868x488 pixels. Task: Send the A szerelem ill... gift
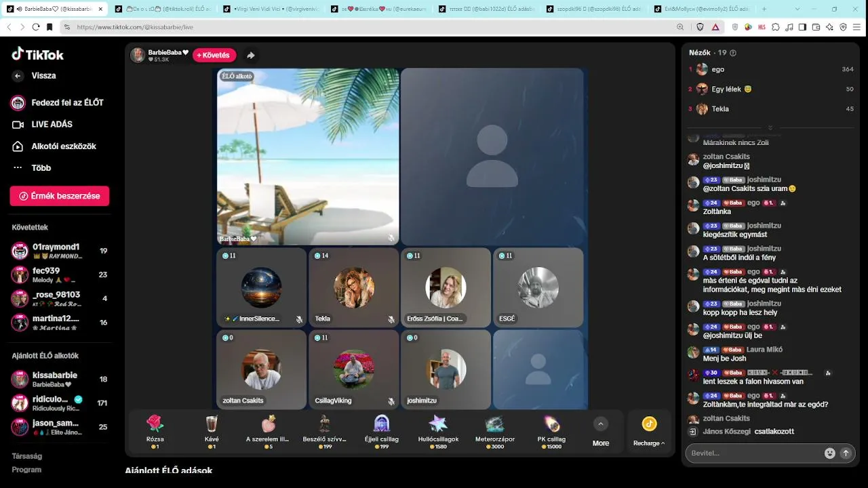tap(268, 432)
